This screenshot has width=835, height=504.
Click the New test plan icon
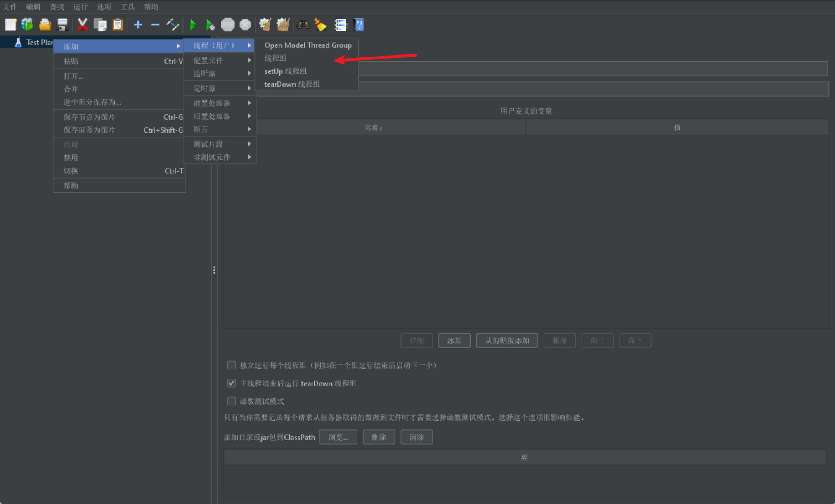(x=11, y=25)
